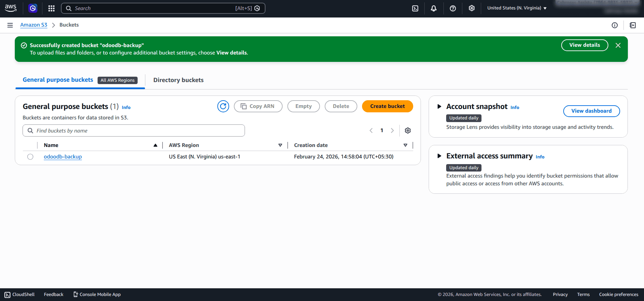Screen dimensions: 644x301
Task: Click the US East (N. Virginia) us-east-1 cell
Action: (205, 157)
